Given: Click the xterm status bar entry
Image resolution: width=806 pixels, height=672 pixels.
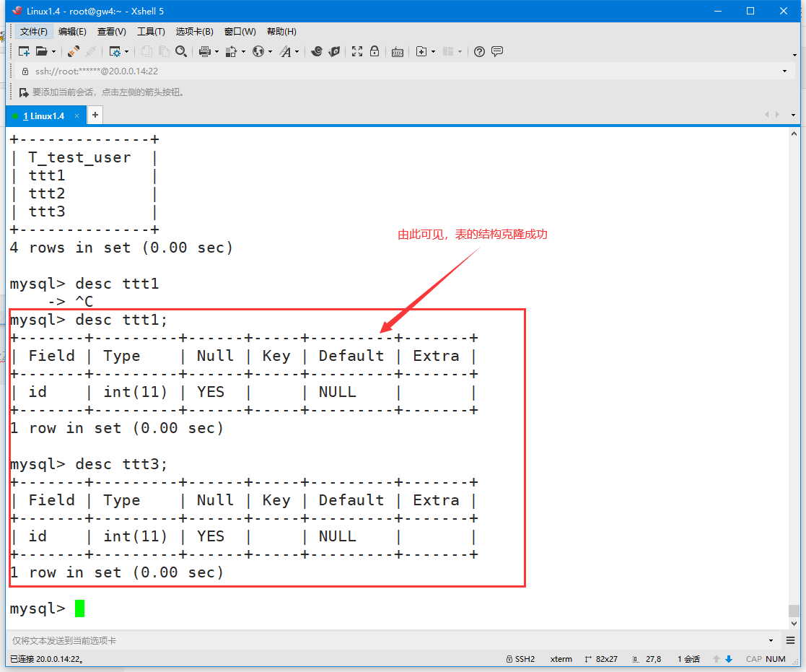Looking at the screenshot, I should coord(561,659).
